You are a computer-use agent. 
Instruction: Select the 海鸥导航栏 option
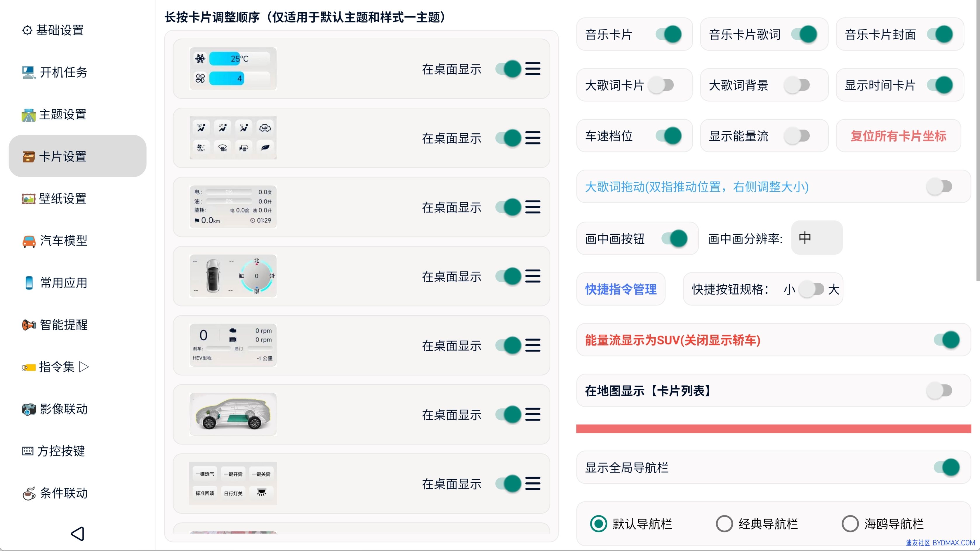[850, 524]
